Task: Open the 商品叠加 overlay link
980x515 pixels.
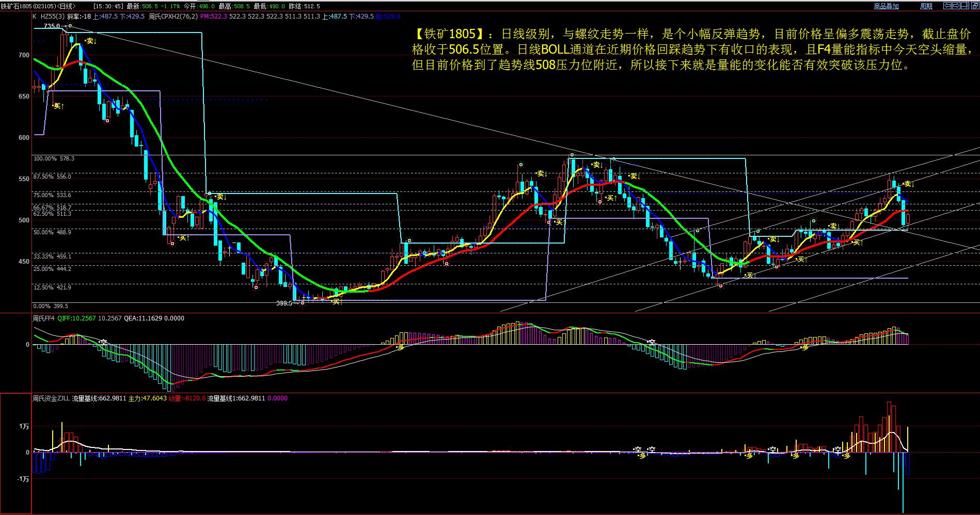Action: tap(886, 6)
